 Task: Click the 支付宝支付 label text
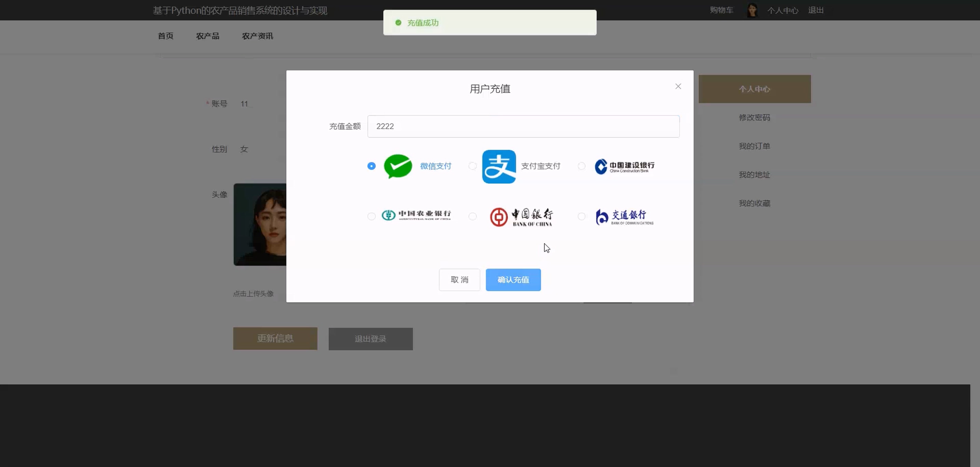pyautogui.click(x=541, y=166)
